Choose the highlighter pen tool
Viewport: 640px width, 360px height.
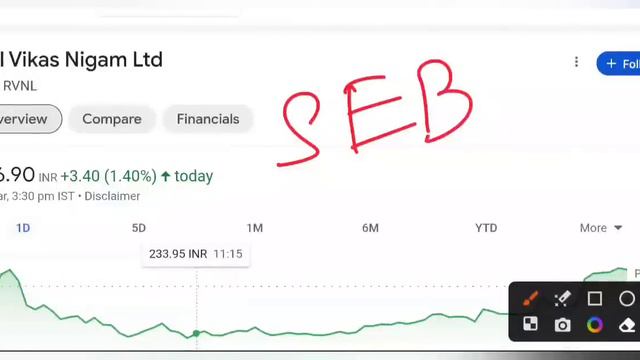562,298
